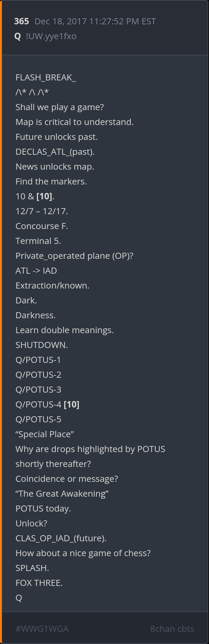Viewport: 209px width, 644px height.
Task: Click the bold [10] beside Q/POTUS-4
Action: [71, 404]
